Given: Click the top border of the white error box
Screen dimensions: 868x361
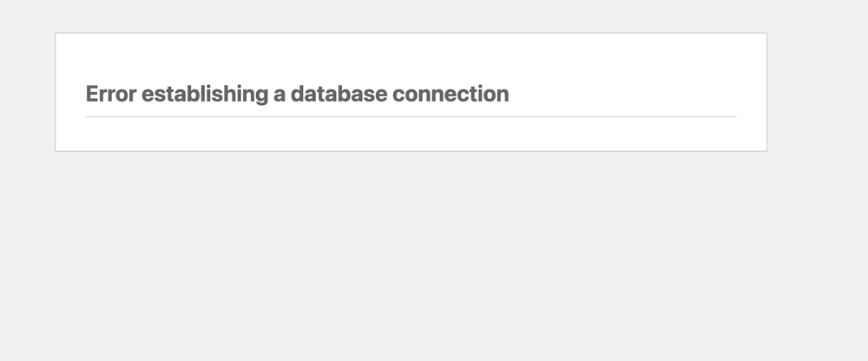Looking at the screenshot, I should 411,33.
